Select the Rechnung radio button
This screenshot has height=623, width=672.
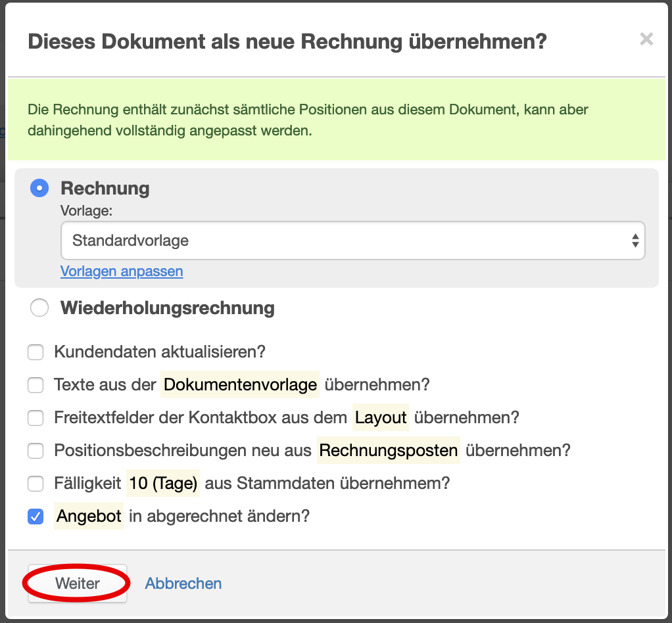(39, 188)
